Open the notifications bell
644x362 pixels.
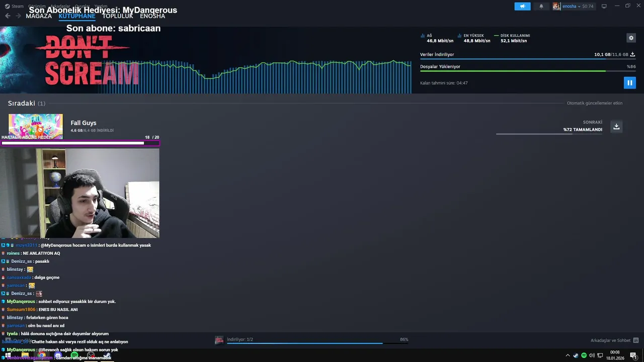[x=541, y=6]
